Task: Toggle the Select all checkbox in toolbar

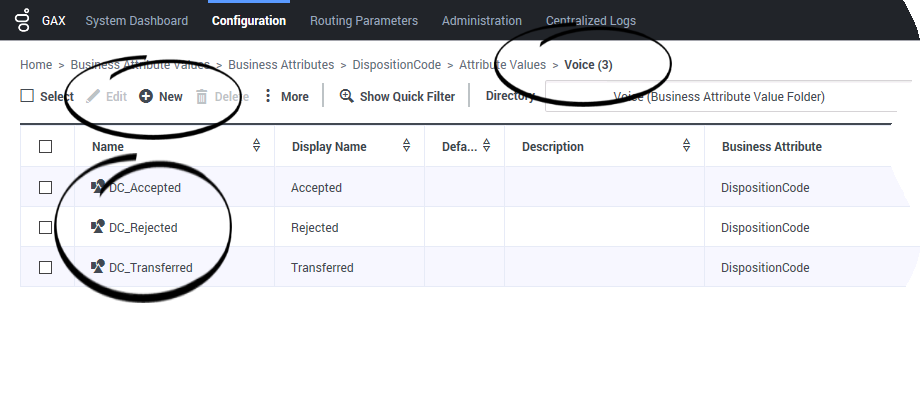Action: pyautogui.click(x=27, y=96)
